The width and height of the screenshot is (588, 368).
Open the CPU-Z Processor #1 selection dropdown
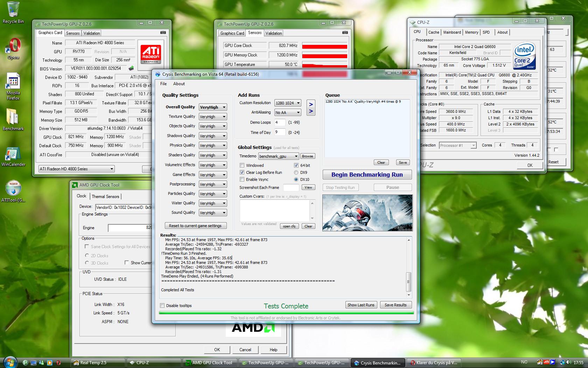458,145
